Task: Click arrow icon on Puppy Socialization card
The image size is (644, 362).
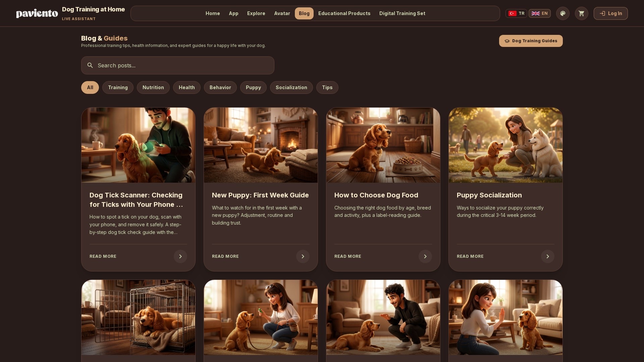Action: [x=548, y=256]
